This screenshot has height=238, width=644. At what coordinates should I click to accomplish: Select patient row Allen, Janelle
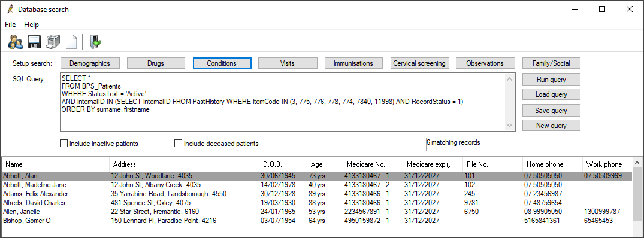[x=317, y=212]
